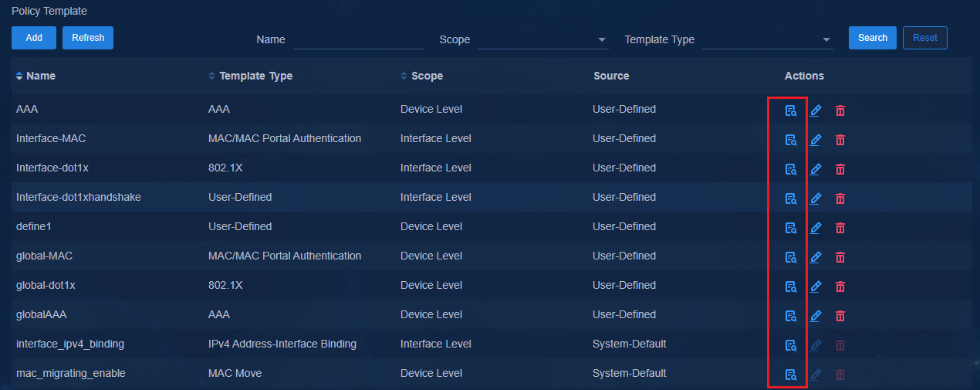
Task: Click the Add button
Action: [x=34, y=38]
